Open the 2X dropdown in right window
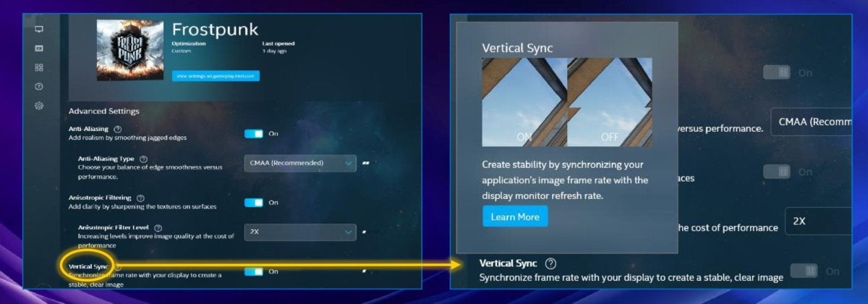 tap(818, 221)
